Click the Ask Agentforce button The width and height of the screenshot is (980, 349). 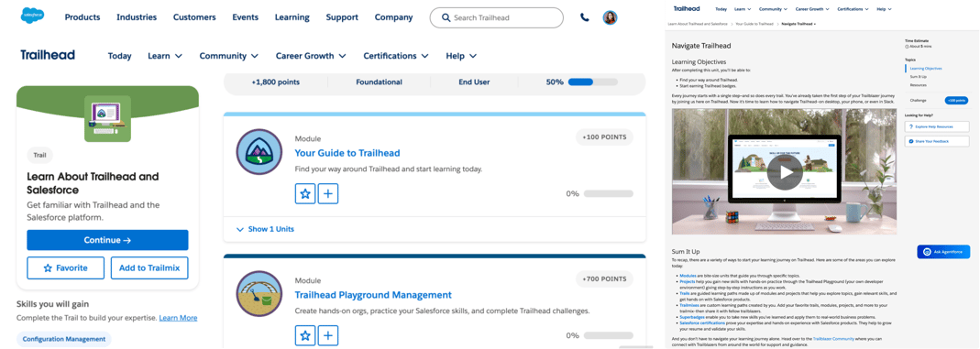coord(943,252)
